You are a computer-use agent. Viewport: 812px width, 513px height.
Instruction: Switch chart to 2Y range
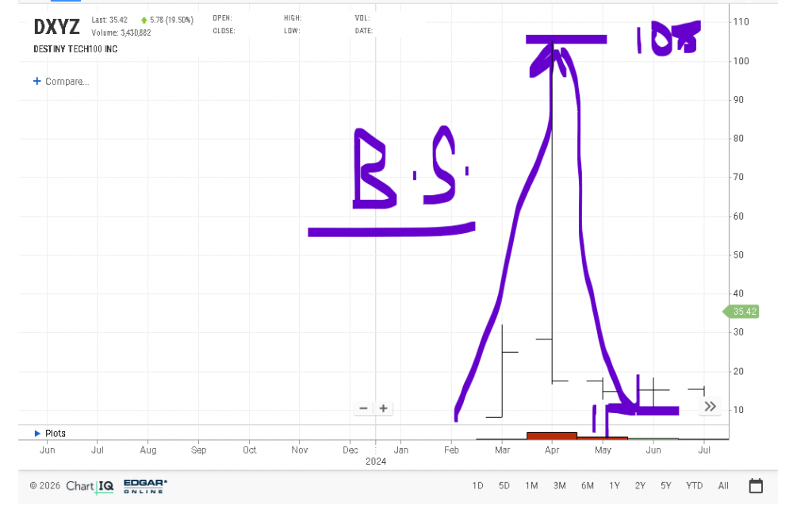640,486
